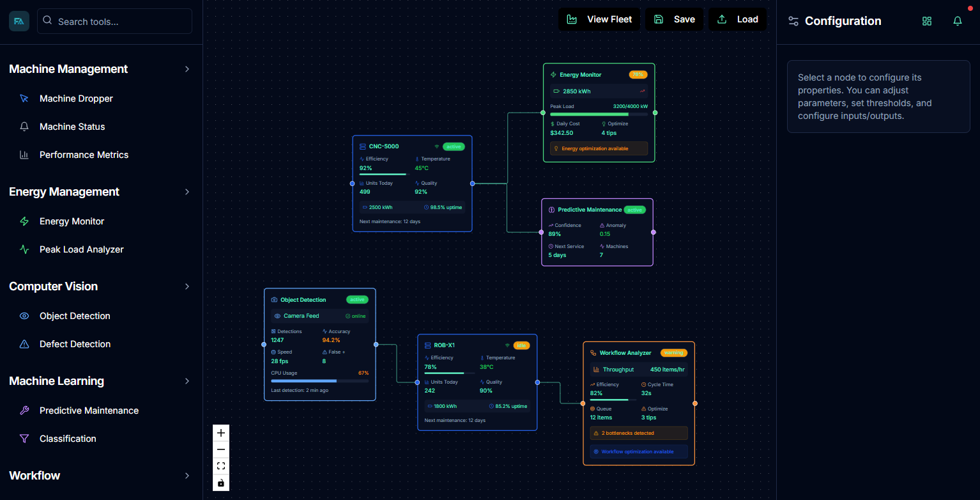Select the Predictive Maintenance node title

[590, 210]
